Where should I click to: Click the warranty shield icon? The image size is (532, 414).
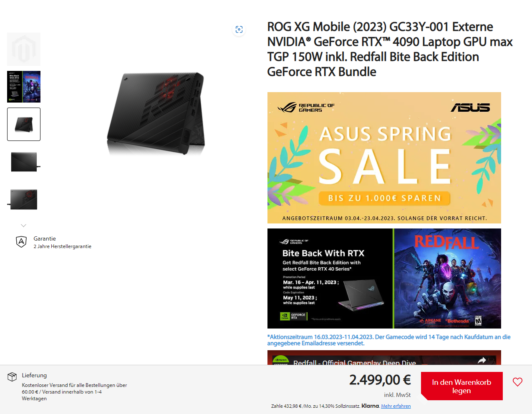pyautogui.click(x=21, y=242)
